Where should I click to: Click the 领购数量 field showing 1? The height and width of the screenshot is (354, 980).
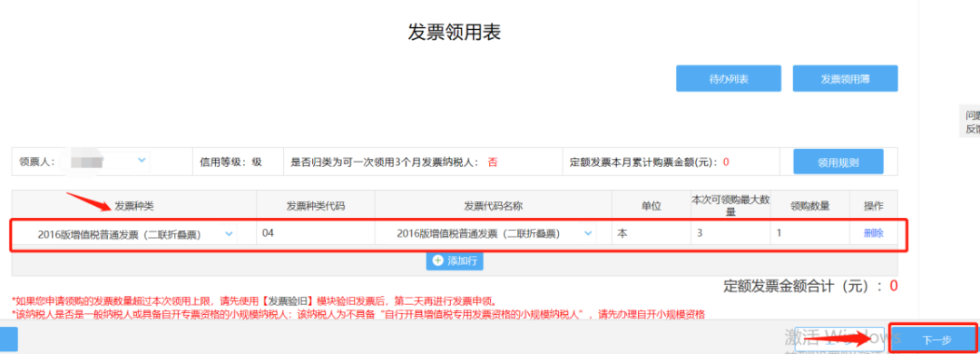pos(809,233)
